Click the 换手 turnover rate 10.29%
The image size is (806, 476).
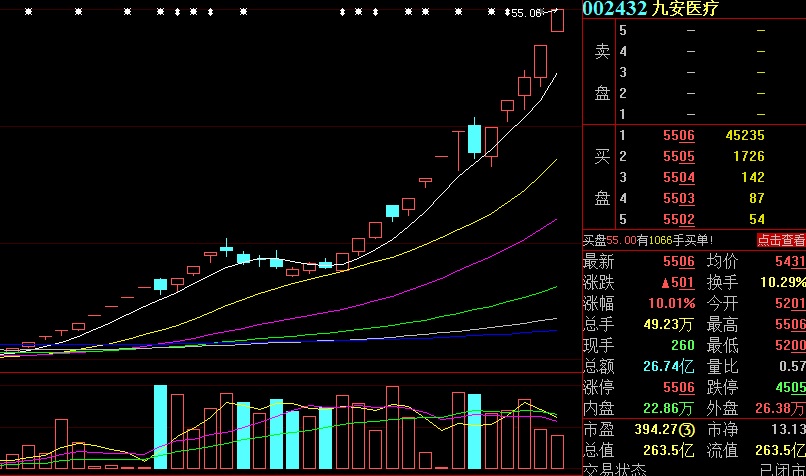point(783,282)
